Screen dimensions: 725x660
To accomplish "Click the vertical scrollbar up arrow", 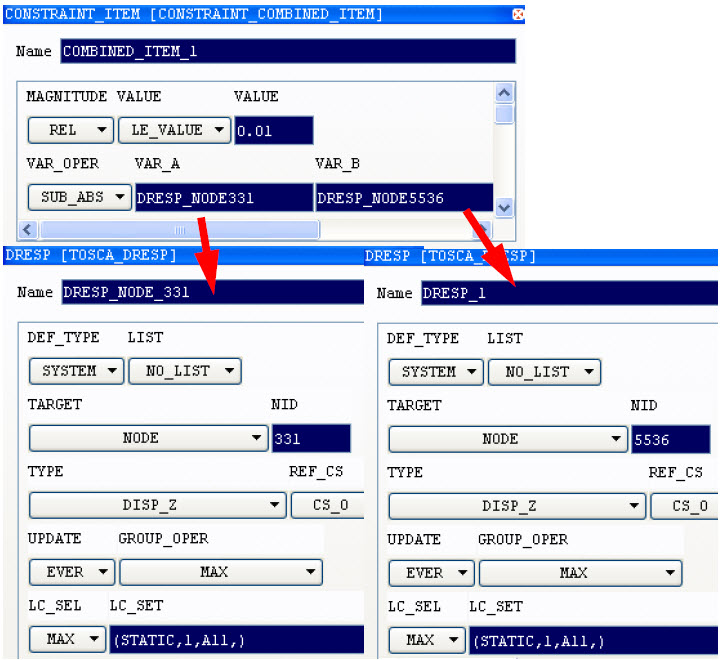I will click(504, 93).
